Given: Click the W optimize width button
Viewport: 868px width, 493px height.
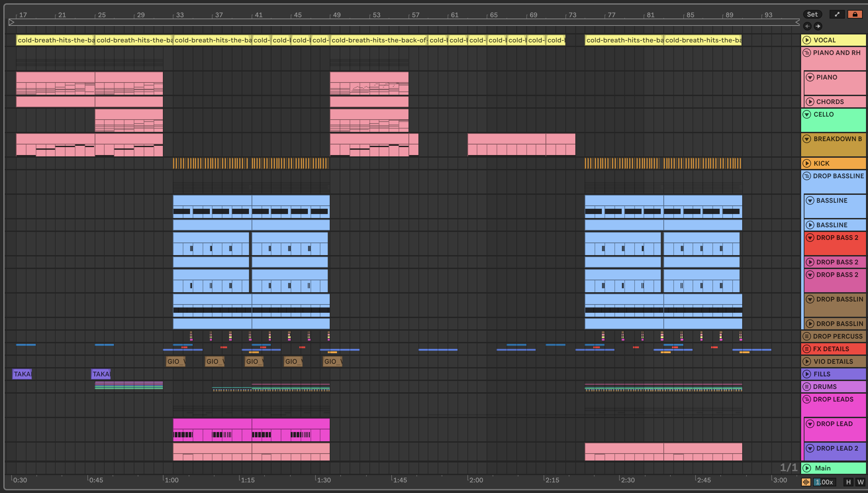Looking at the screenshot, I should [x=860, y=482].
